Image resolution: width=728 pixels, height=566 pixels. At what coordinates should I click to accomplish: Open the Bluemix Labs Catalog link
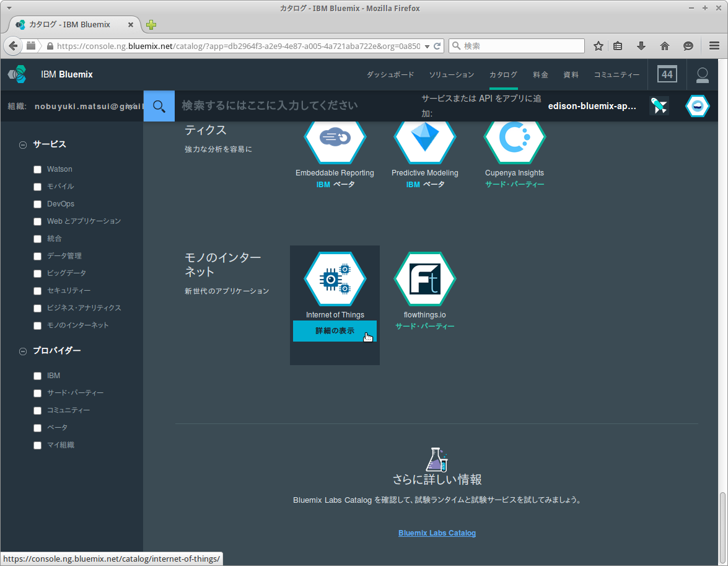[437, 533]
